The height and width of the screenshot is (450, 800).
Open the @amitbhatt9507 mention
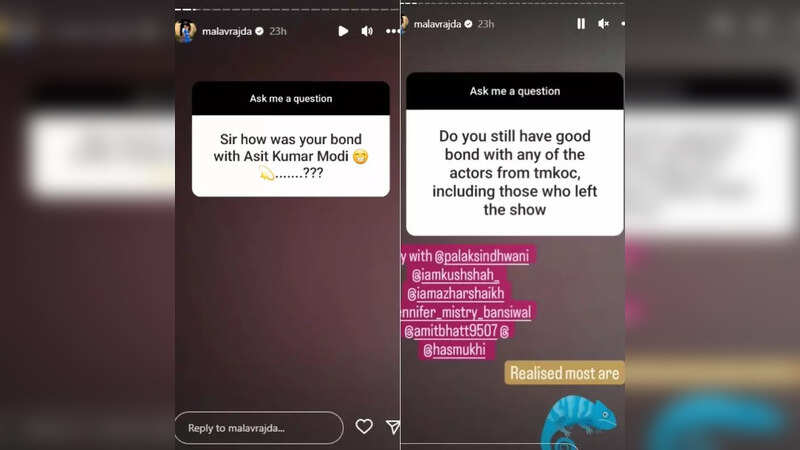pos(451,331)
